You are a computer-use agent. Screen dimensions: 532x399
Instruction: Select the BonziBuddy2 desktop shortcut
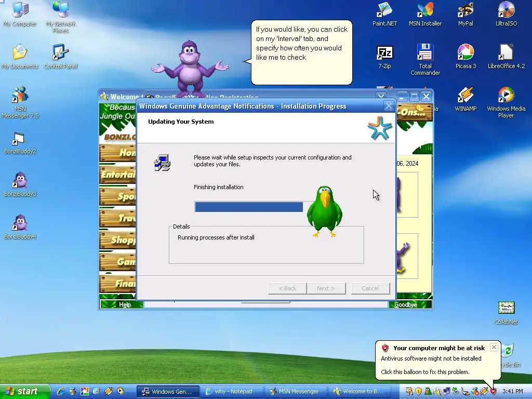tap(20, 143)
